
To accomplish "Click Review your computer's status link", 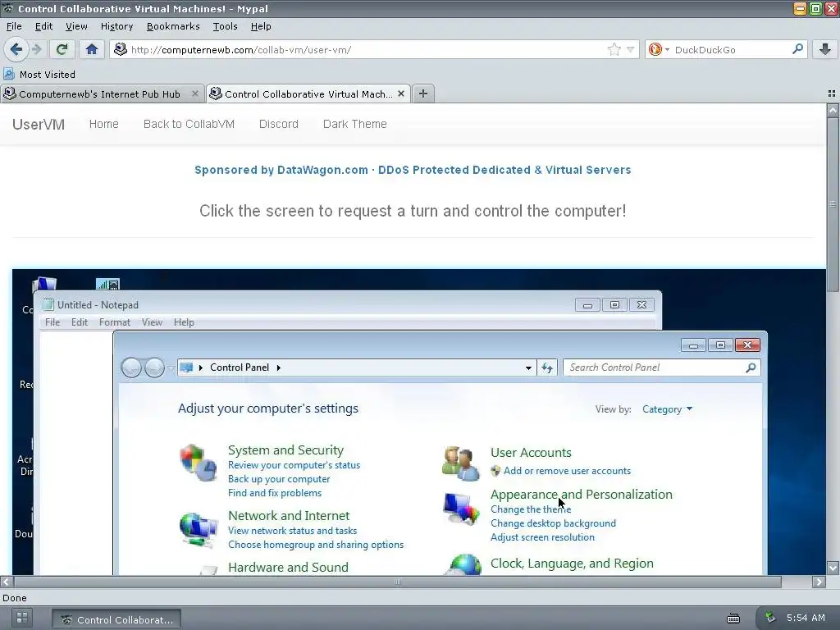I will point(294,465).
